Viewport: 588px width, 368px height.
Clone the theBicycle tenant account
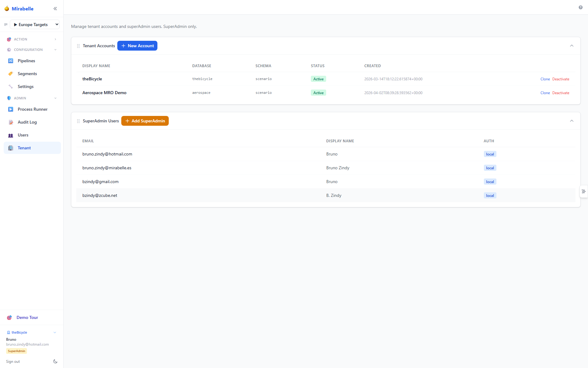point(545,79)
